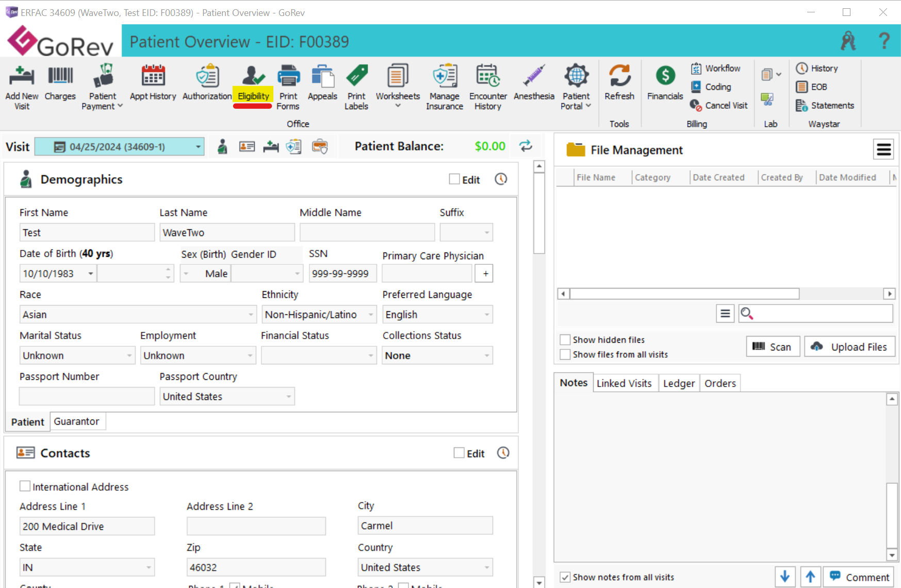901x588 pixels.
Task: Select the Notes tab
Action: (x=574, y=383)
